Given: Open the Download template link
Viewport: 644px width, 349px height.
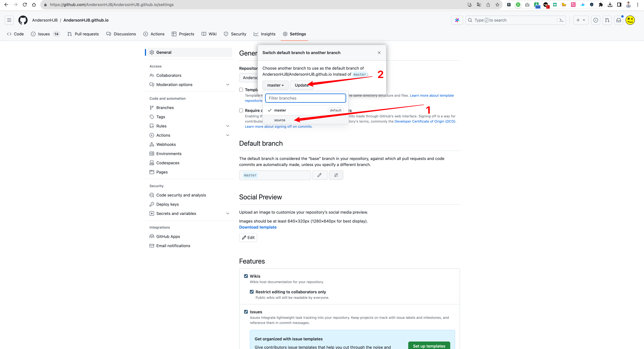Looking at the screenshot, I should click(258, 227).
